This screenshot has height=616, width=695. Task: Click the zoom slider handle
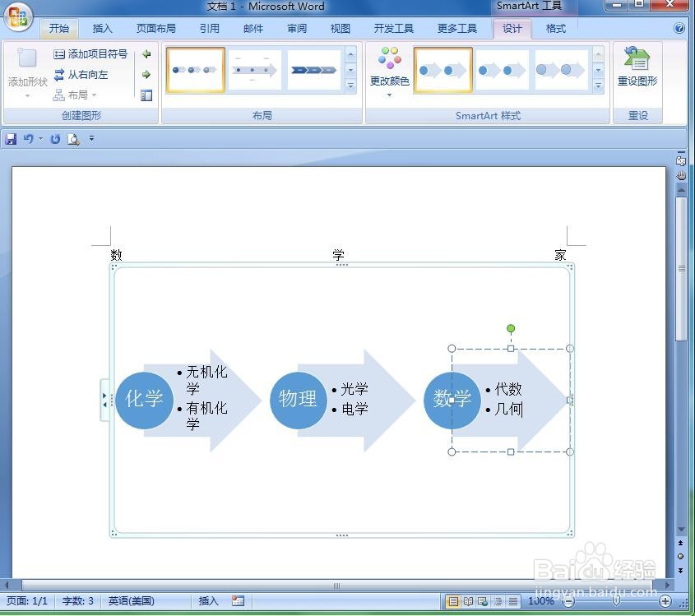click(616, 601)
